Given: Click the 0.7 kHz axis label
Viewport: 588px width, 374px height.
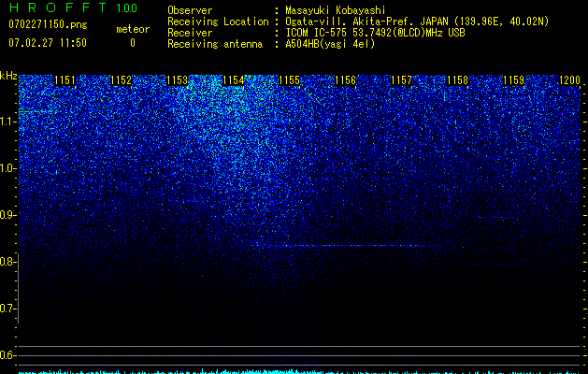Looking at the screenshot, I should [x=7, y=309].
